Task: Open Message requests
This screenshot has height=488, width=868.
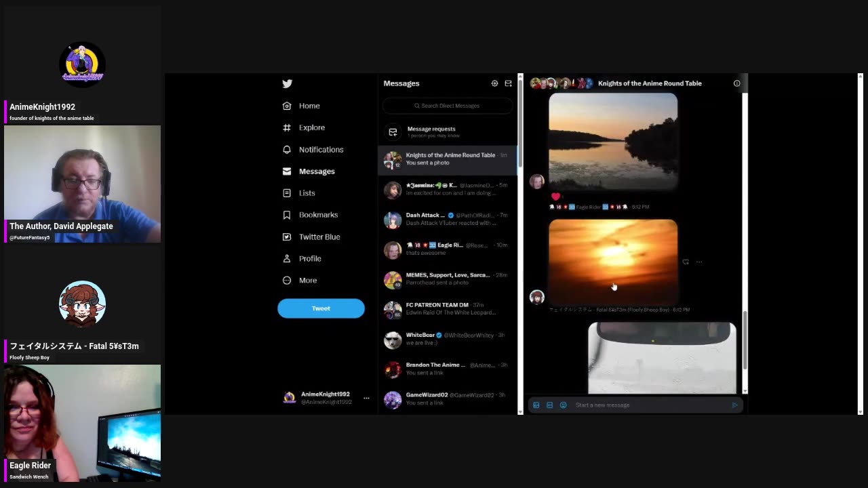Action: click(x=448, y=131)
